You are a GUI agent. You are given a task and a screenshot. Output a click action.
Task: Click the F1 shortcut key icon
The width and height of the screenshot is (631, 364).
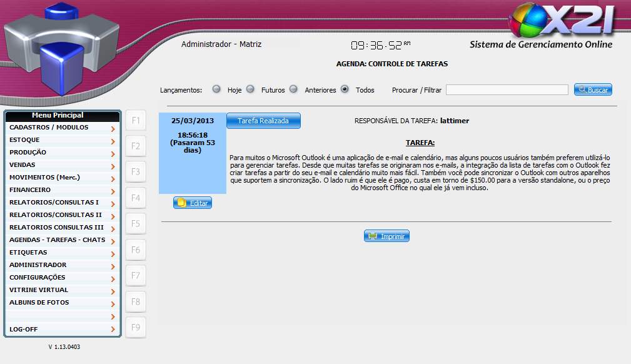[136, 120]
